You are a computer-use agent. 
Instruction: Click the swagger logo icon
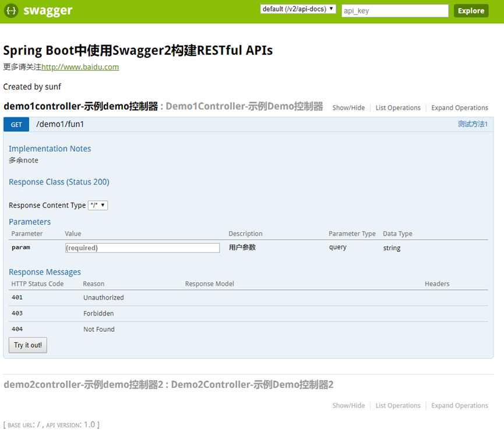11,10
